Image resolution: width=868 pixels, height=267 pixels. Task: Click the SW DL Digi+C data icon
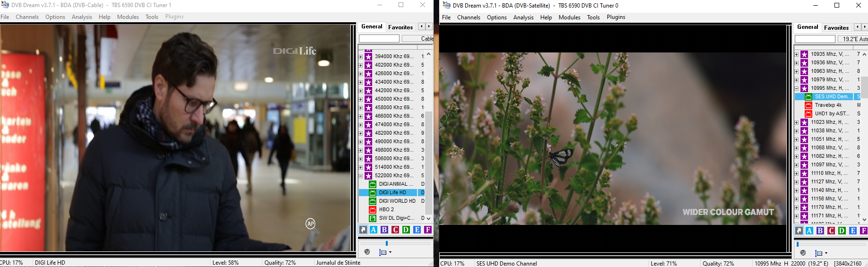[373, 218]
